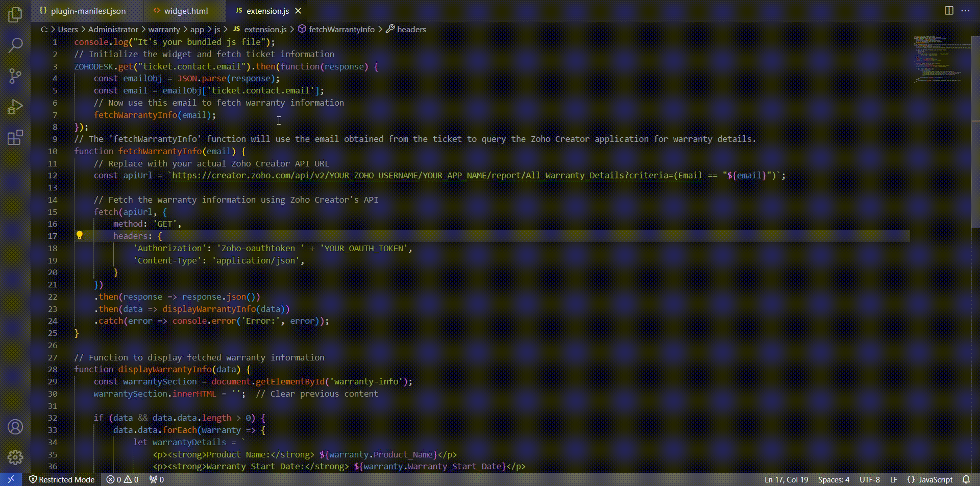980x486 pixels.
Task: Click Restricted Mode in status bar
Action: (x=62, y=479)
